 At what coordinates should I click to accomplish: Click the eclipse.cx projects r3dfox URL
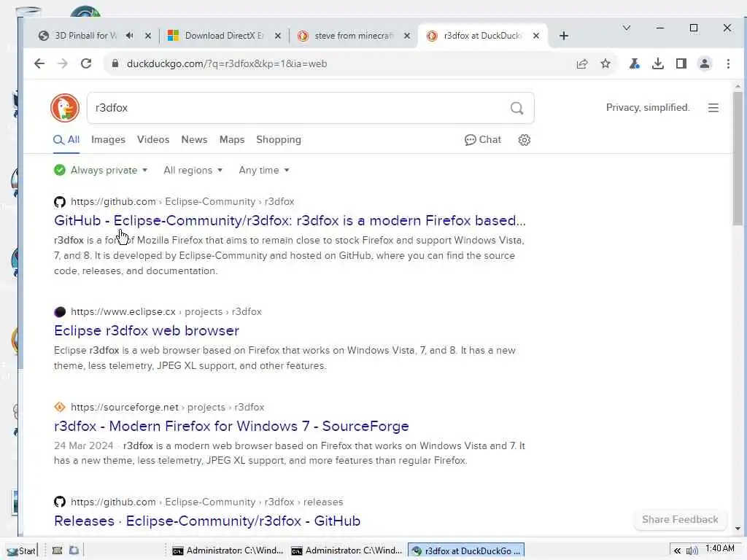pos(166,311)
